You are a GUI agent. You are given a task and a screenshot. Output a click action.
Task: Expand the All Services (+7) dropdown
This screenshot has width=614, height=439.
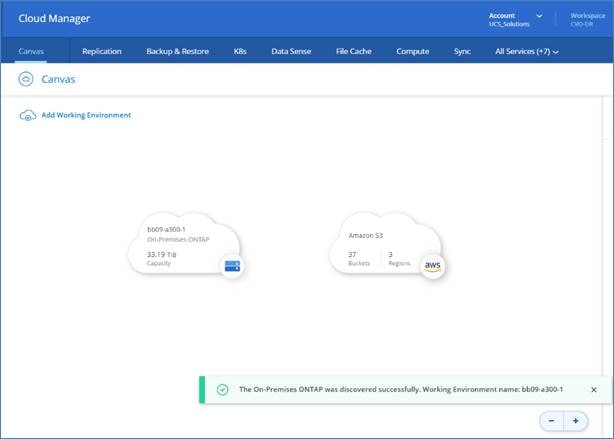coord(527,51)
